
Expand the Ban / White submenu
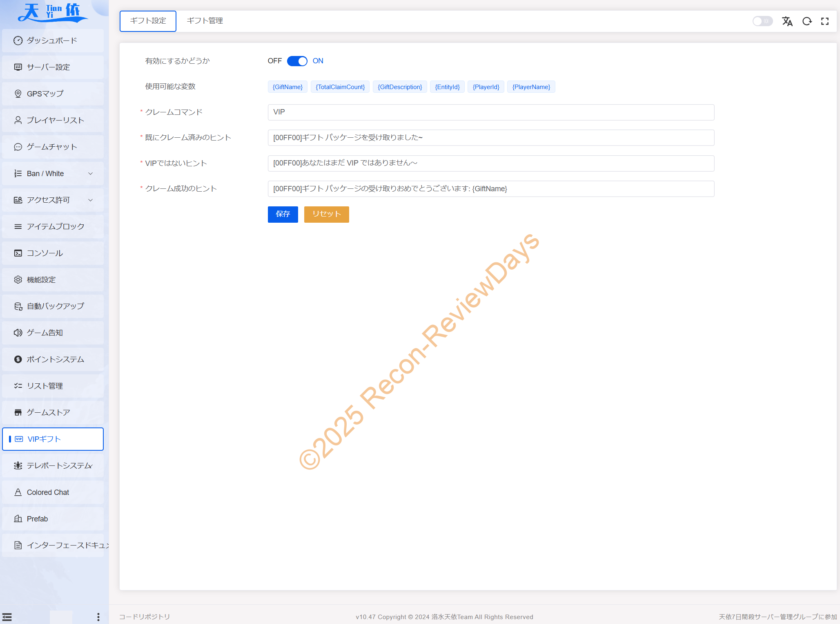(x=53, y=173)
